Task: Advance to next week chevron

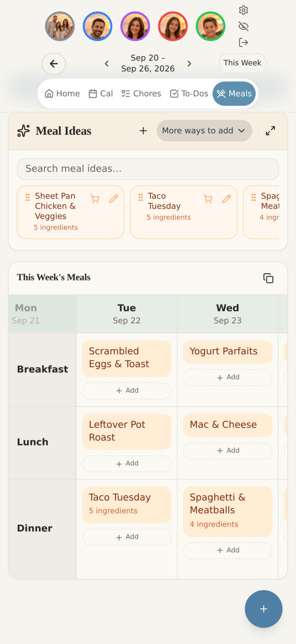Action: (x=189, y=64)
